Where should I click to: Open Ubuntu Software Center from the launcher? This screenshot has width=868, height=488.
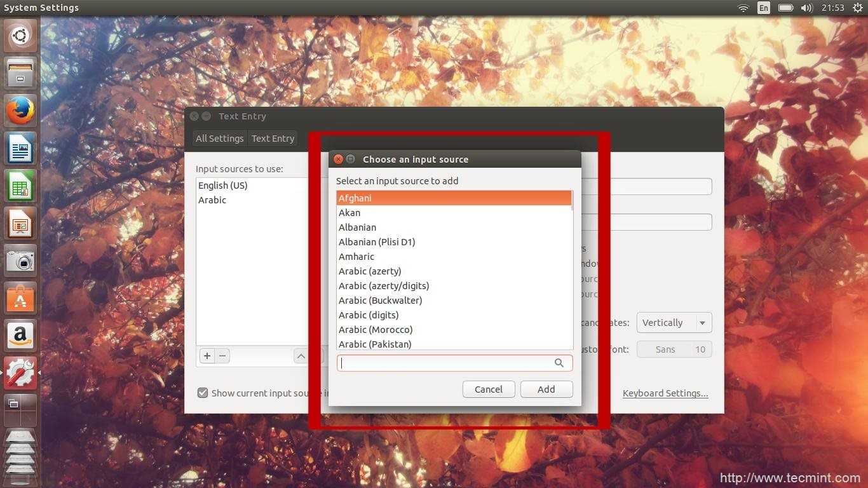(x=20, y=298)
